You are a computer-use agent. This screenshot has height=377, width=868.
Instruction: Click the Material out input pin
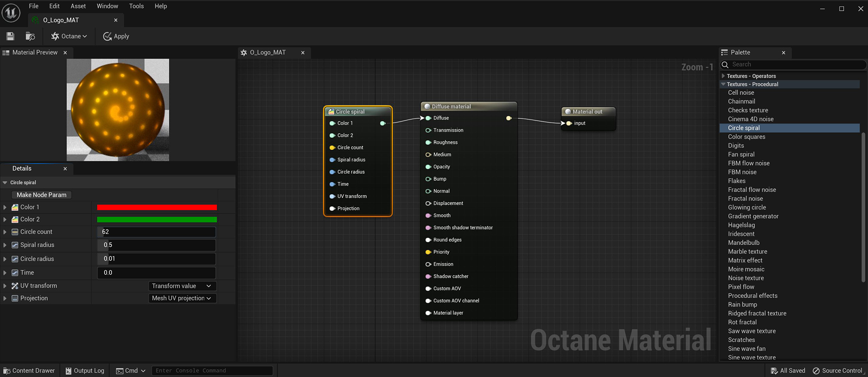[569, 123]
